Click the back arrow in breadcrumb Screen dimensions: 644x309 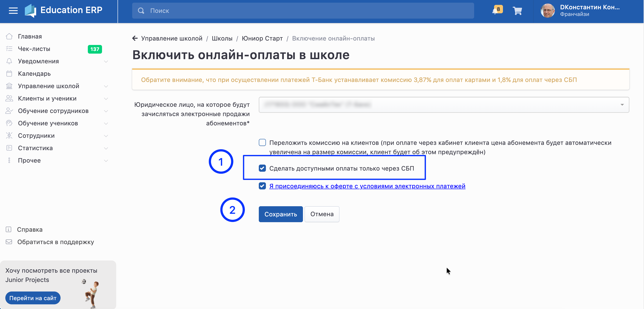135,38
